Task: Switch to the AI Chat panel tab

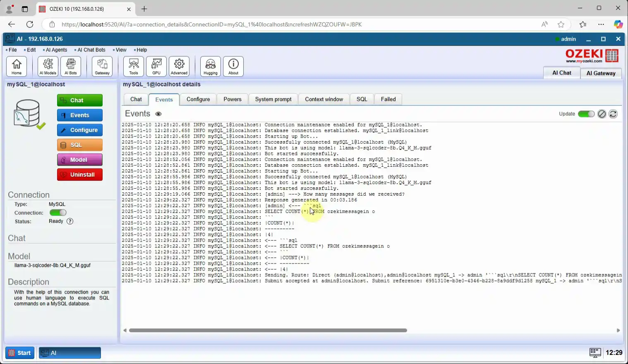Action: tap(561, 73)
